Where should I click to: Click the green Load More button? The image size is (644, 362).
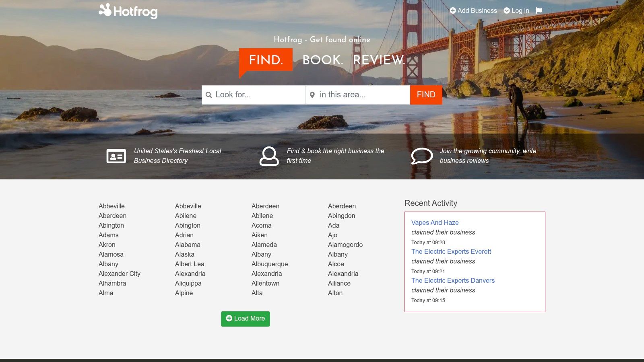246,319
